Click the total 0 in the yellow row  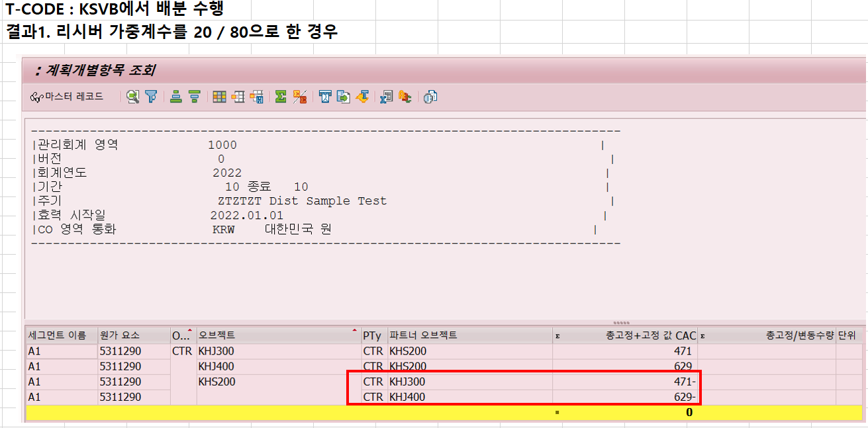pyautogui.click(x=689, y=412)
